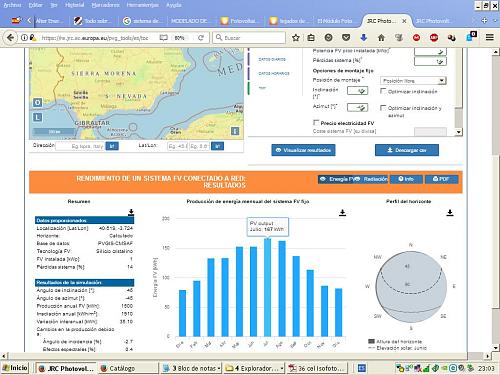Open the Herramientas menu

pyautogui.click(x=142, y=5)
